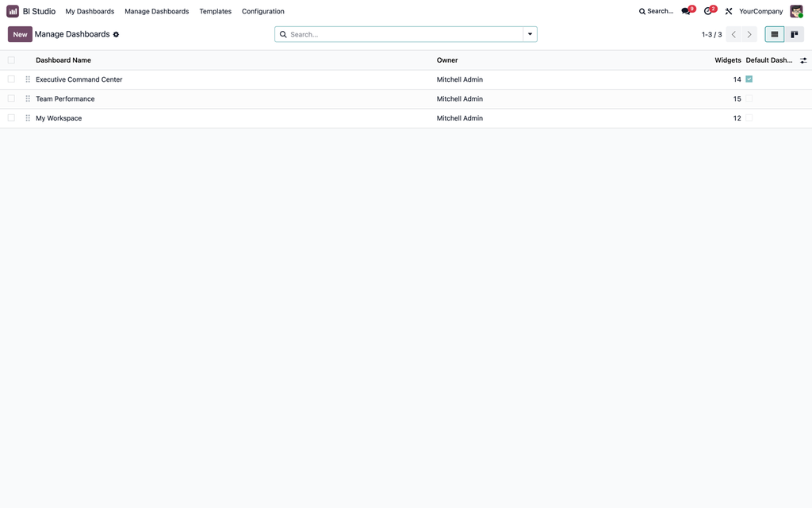Open the activities clock icon
Viewport: 812px width, 508px height.
709,11
